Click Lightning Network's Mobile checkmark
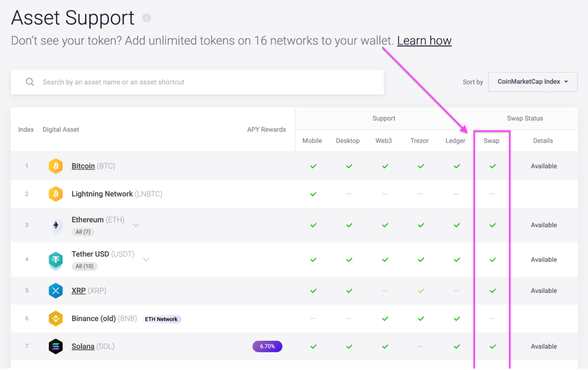This screenshot has height=370, width=588. click(313, 194)
